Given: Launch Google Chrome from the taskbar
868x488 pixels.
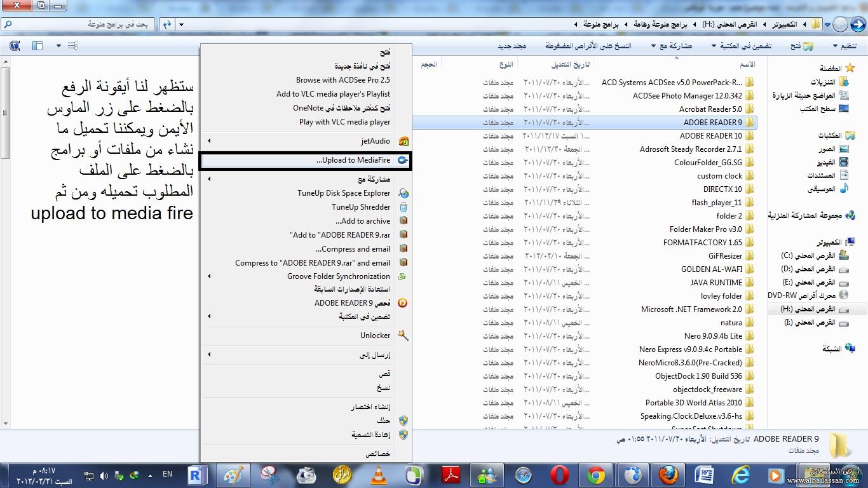Looking at the screenshot, I should (x=596, y=475).
